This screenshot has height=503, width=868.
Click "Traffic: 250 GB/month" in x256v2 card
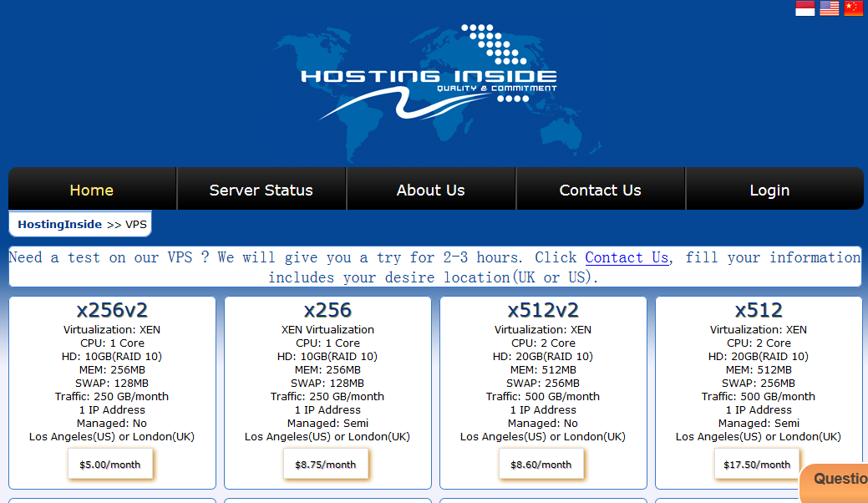pyautogui.click(x=112, y=397)
